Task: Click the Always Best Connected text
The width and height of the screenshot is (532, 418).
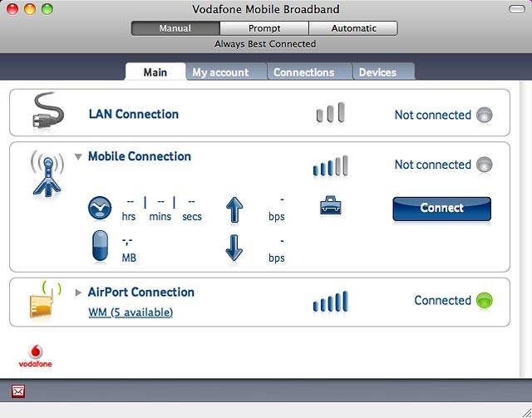Action: [x=265, y=44]
